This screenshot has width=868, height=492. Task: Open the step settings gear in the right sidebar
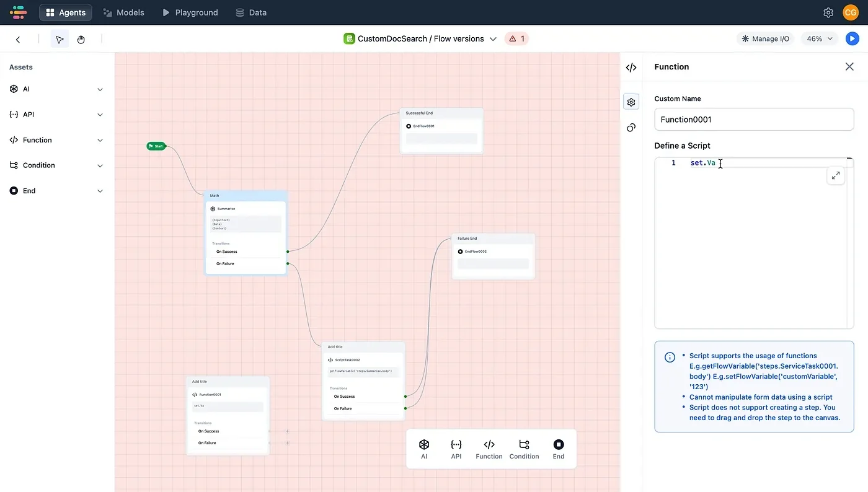point(631,102)
